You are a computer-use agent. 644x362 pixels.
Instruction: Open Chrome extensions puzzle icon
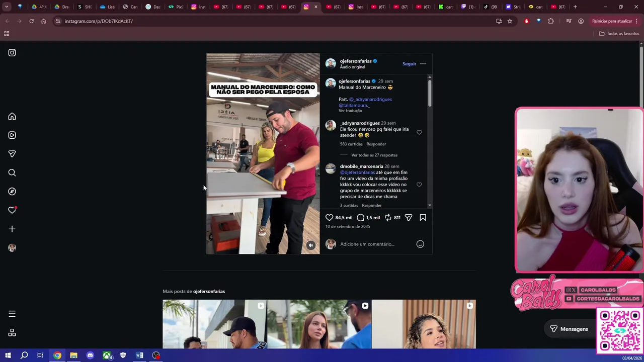tap(551, 21)
